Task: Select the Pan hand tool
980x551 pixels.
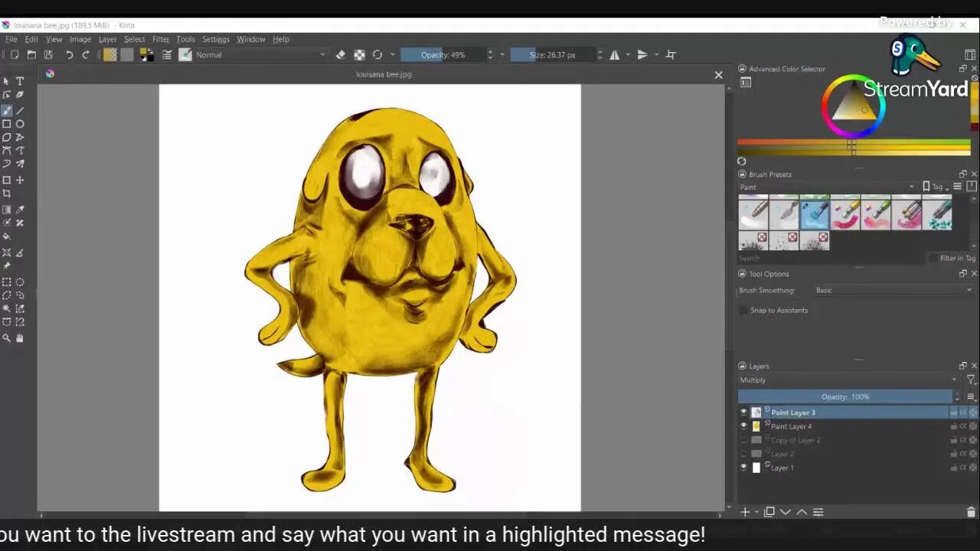Action: pyautogui.click(x=20, y=338)
